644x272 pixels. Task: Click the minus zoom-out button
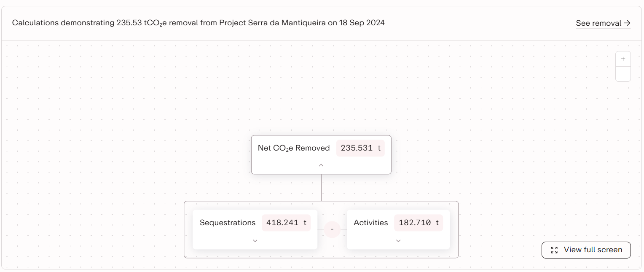(x=623, y=74)
